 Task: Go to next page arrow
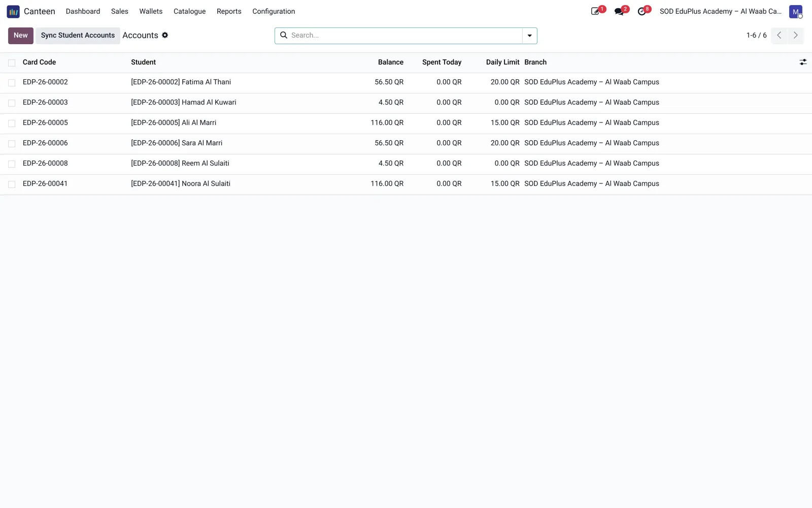click(795, 35)
